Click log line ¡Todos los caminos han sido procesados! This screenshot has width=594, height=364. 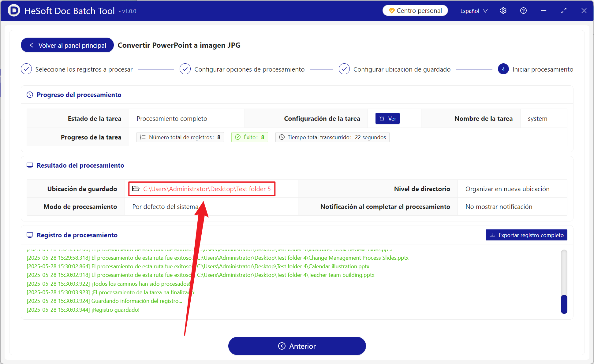pos(108,284)
